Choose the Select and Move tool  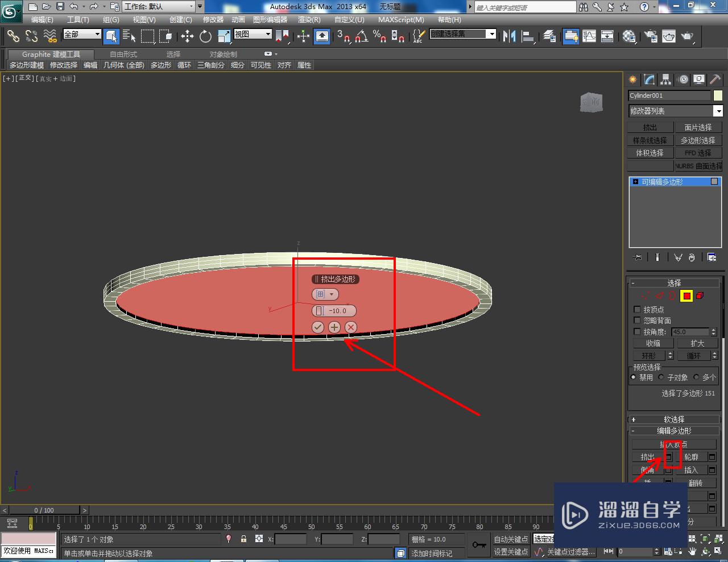pos(187,36)
